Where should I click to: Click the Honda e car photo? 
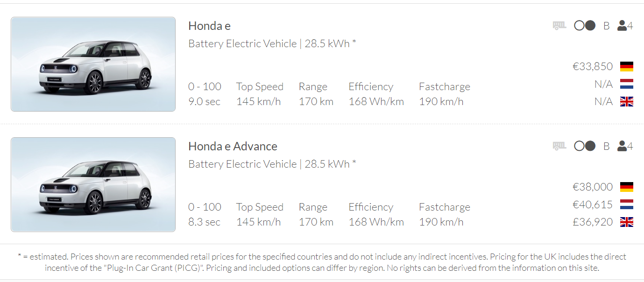[93, 64]
